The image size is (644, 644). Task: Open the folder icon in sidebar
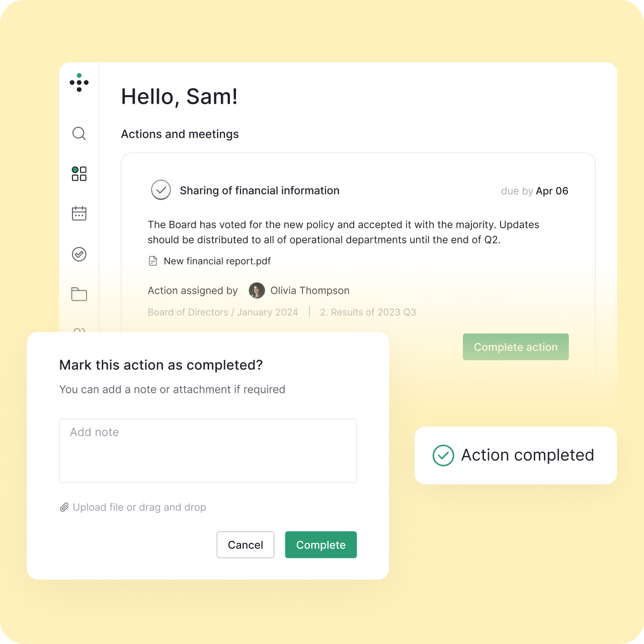click(79, 294)
